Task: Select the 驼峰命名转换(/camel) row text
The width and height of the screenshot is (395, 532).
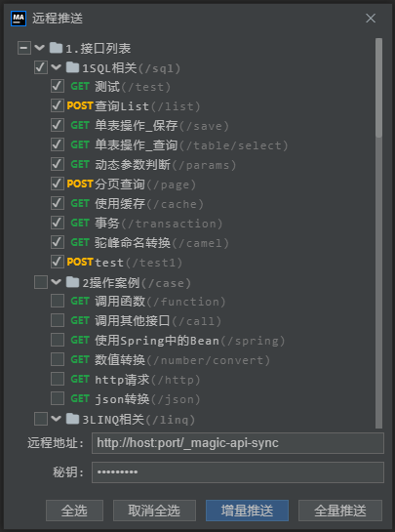Action: tap(162, 243)
